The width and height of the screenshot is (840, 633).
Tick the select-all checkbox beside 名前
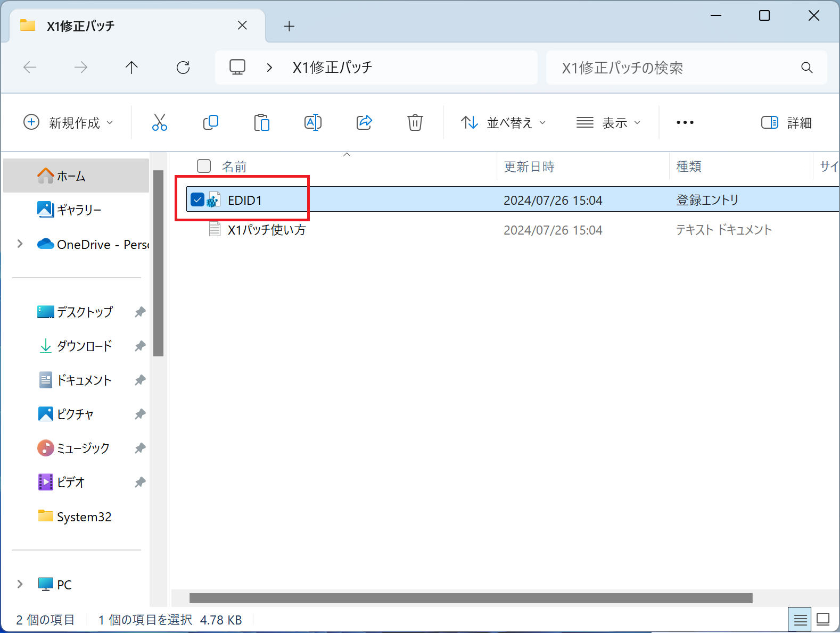coord(204,166)
